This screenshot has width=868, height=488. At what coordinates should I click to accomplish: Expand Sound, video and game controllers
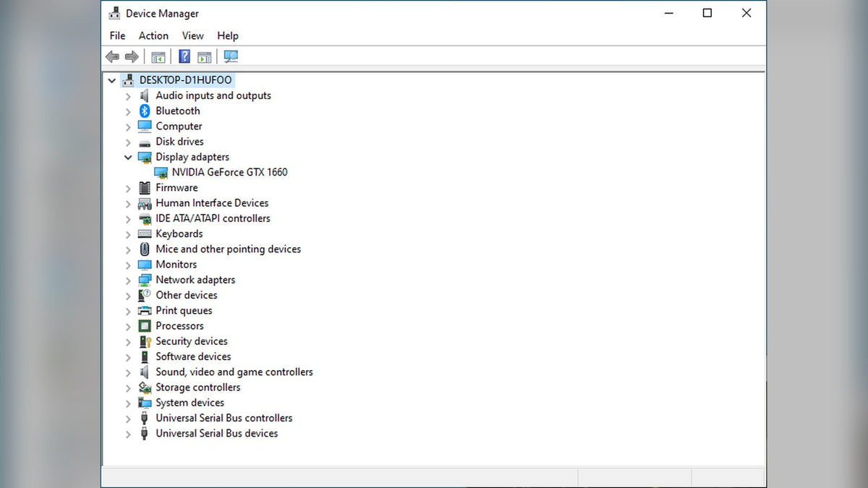128,372
